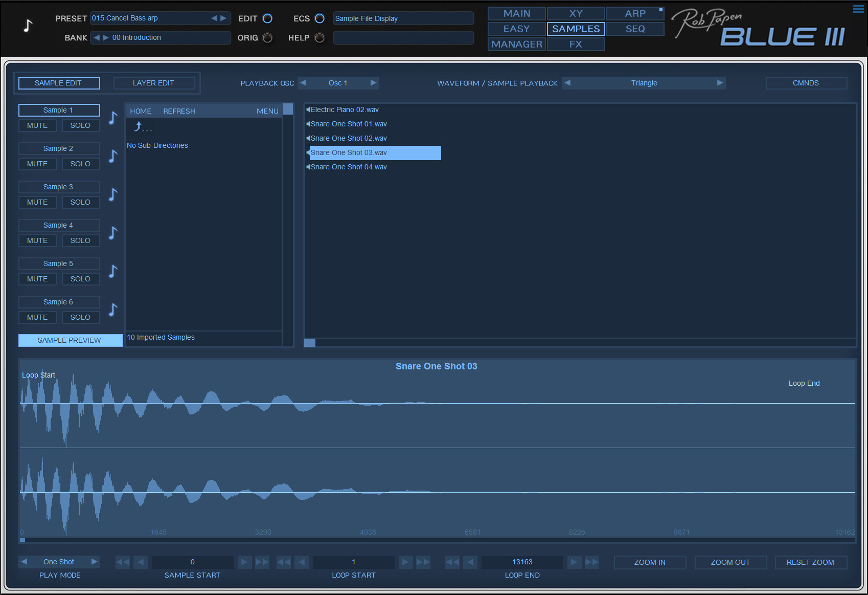Click the music note icon beside Sample 1
Image resolution: width=868 pixels, height=595 pixels.
[113, 118]
